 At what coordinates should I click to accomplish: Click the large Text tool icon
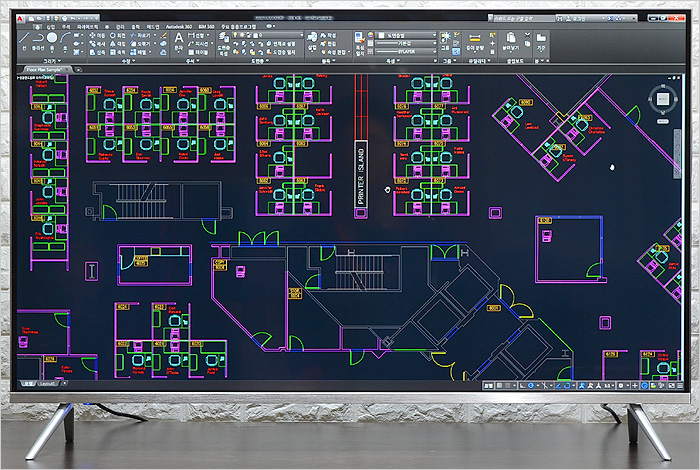(179, 39)
